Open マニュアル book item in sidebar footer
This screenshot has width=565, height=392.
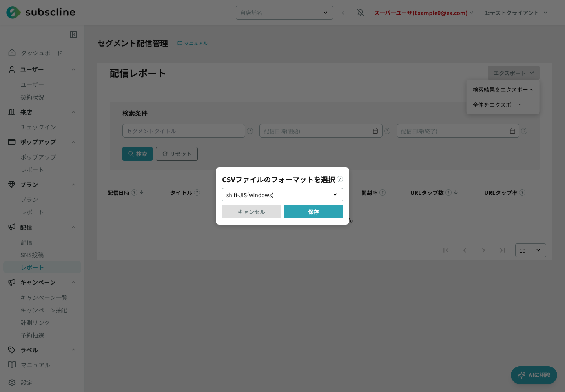[29, 365]
